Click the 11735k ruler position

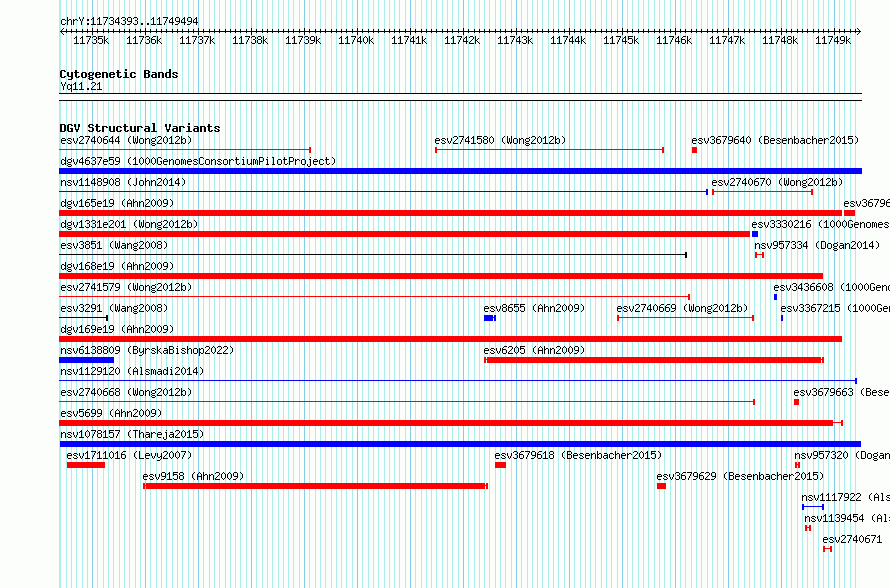(x=91, y=40)
